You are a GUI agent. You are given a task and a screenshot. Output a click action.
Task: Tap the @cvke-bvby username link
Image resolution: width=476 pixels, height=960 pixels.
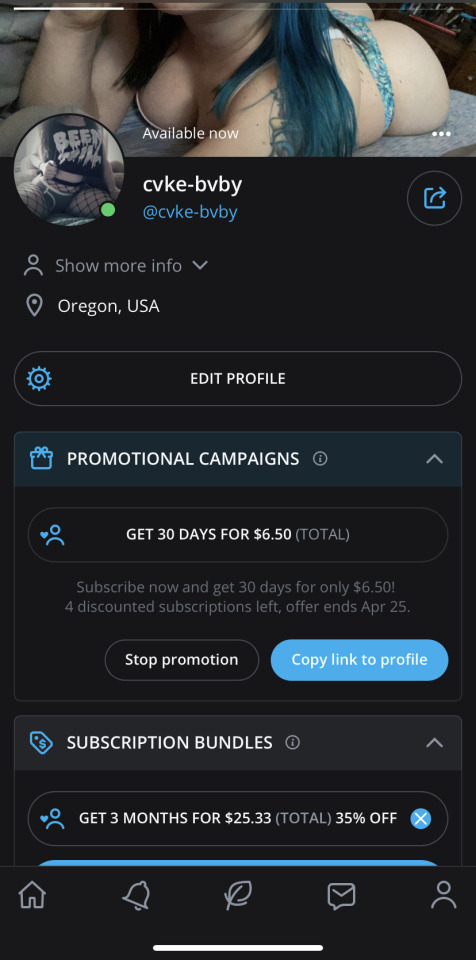click(190, 212)
